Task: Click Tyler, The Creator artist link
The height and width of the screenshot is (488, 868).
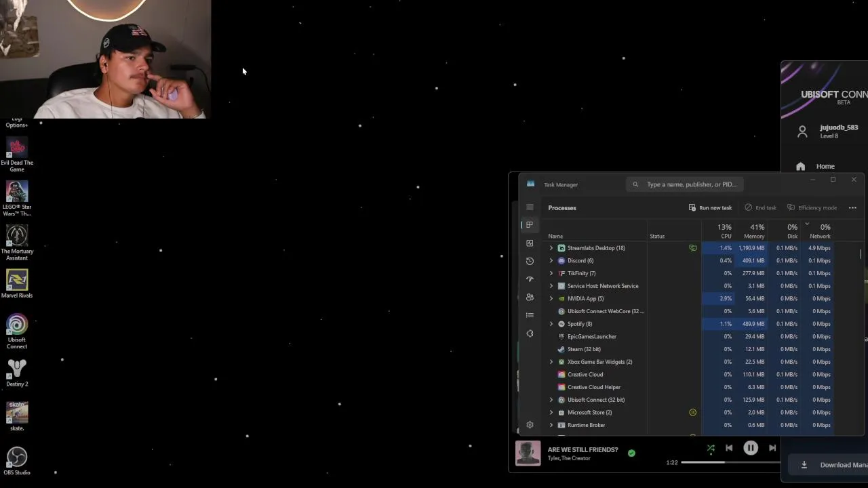Action: [569, 458]
